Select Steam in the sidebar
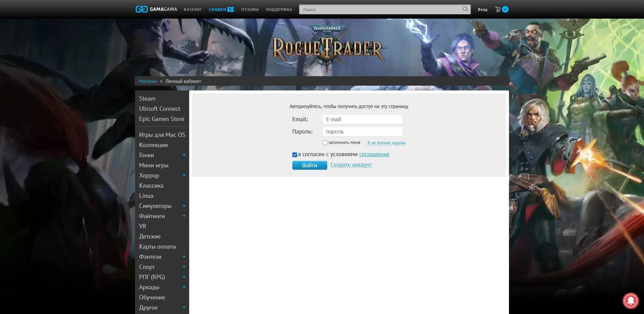Image resolution: width=644 pixels, height=314 pixels. pos(147,99)
